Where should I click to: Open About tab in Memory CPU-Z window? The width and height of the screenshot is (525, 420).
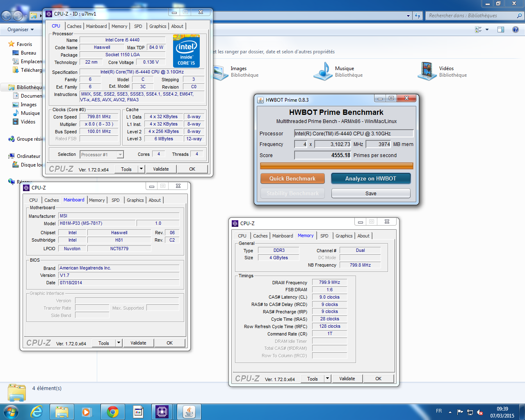click(x=363, y=236)
